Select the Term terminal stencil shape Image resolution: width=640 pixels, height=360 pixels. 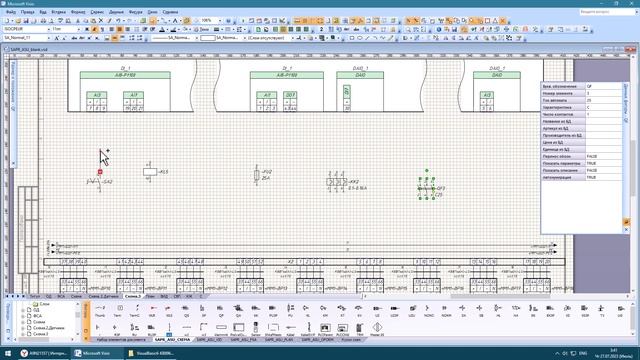120,310
